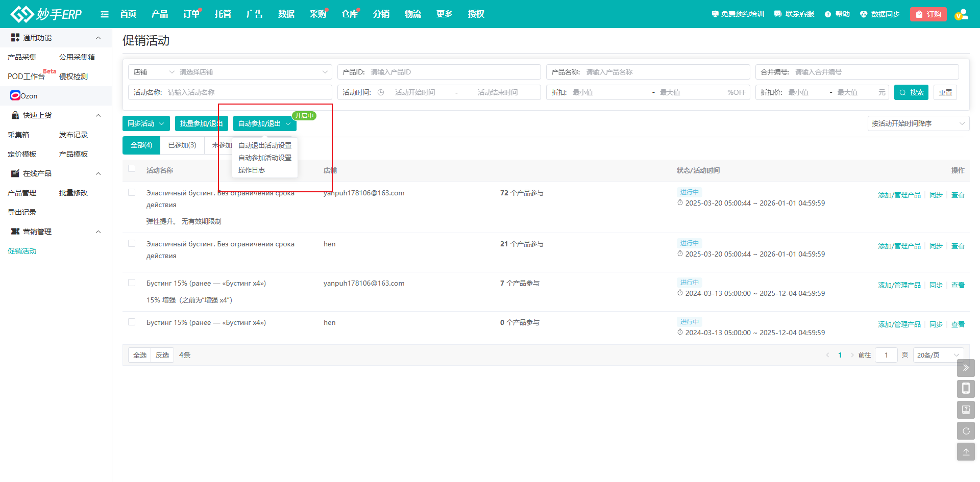Screen dimensions: 980x482
Task: Click 添加/管理产品 link in first row
Action: pyautogui.click(x=899, y=195)
